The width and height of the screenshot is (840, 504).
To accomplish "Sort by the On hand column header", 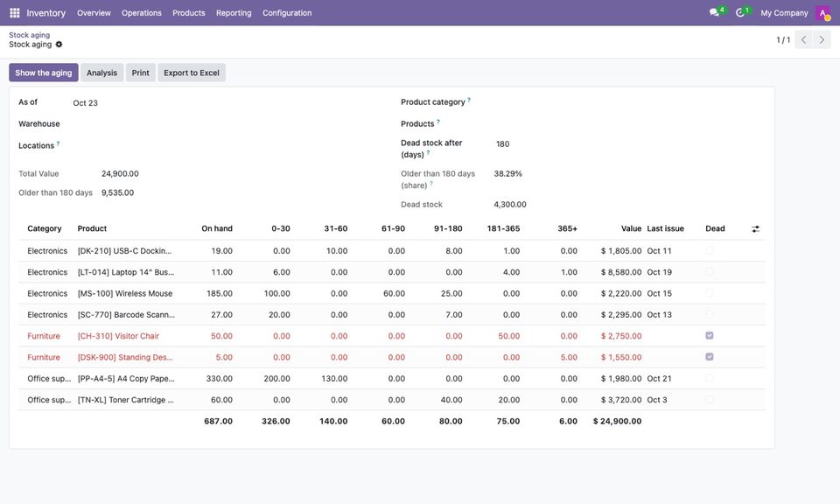I will click(x=217, y=228).
